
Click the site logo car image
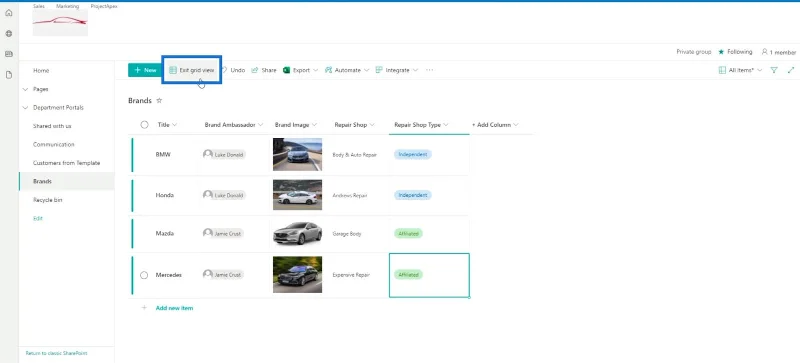60,22
